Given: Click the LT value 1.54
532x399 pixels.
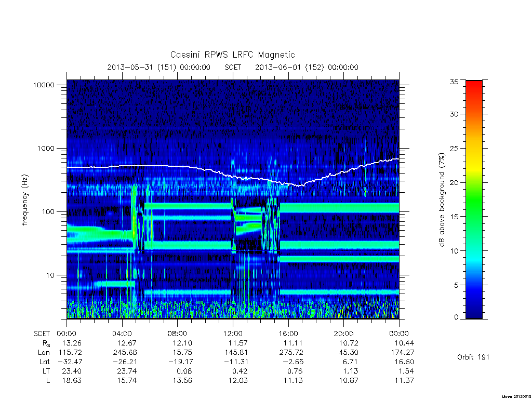Looking at the screenshot, I should point(406,371).
